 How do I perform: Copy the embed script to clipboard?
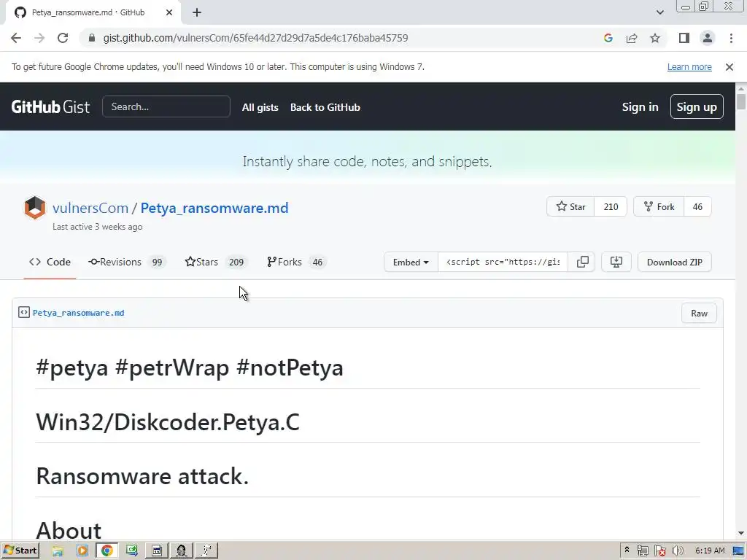582,262
